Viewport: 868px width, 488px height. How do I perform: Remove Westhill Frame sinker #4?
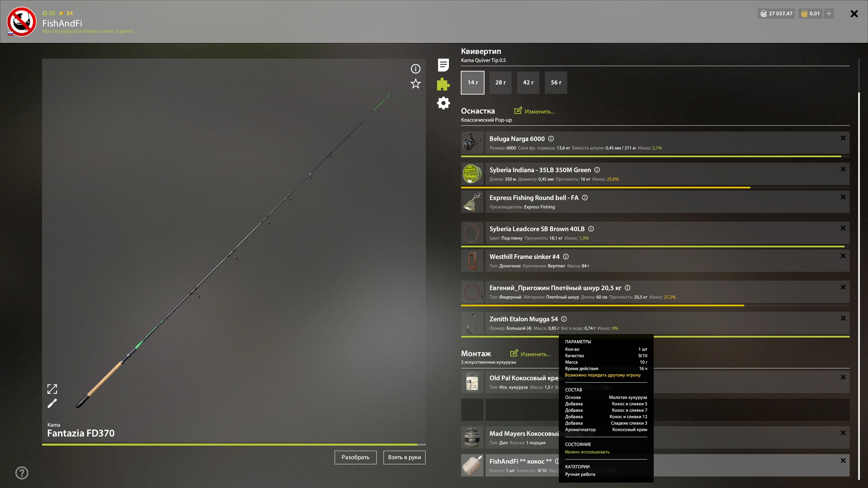click(843, 256)
